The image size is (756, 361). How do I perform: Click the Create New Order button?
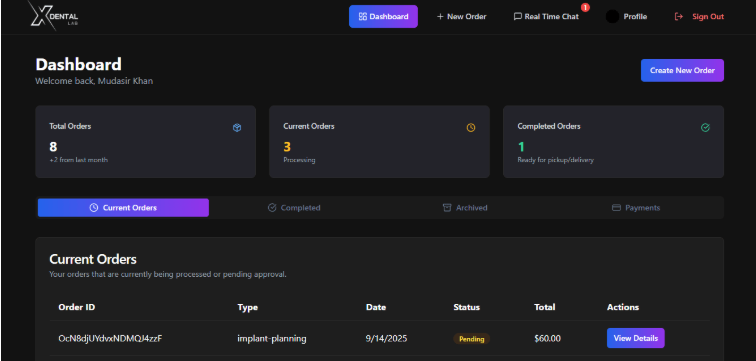pos(682,70)
